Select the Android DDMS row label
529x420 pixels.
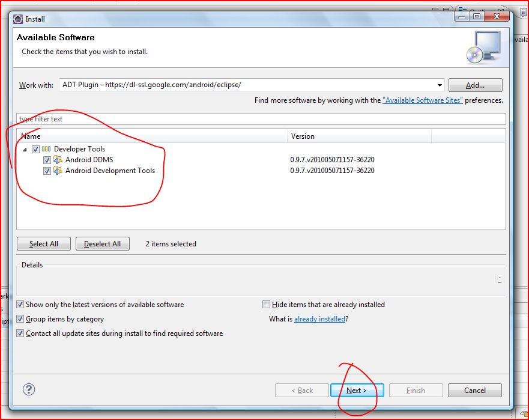[89, 160]
